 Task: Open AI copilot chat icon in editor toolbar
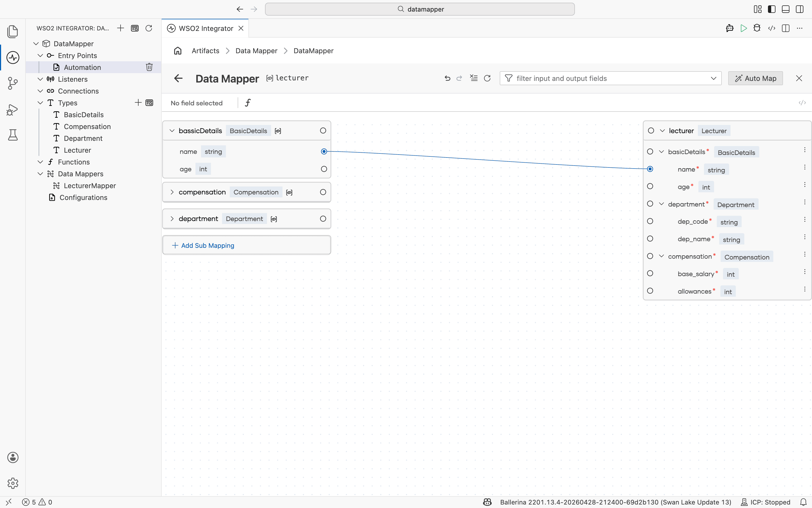tap(730, 28)
